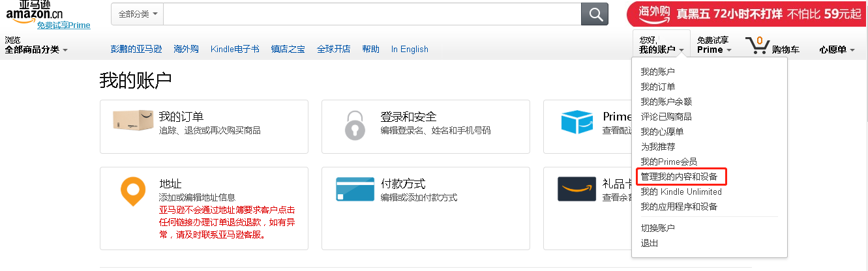Click the package box icon for 我的订单
This screenshot has width=868, height=271.
click(133, 121)
